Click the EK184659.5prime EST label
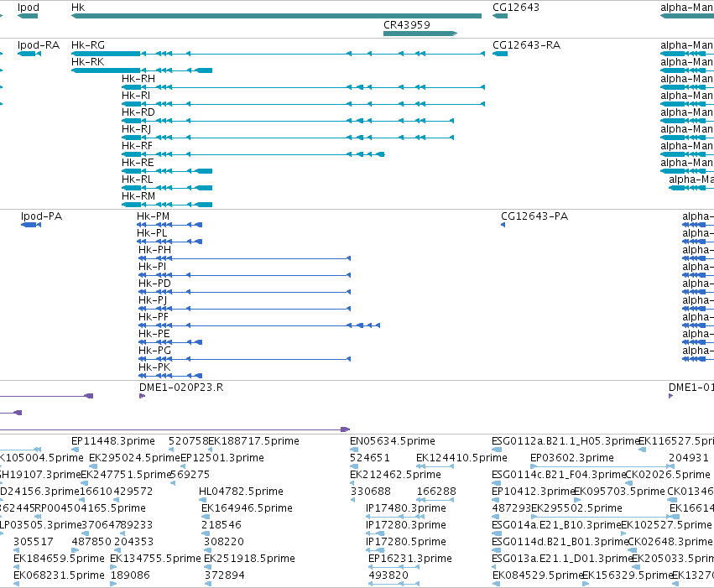The height and width of the screenshot is (588, 714). [59, 559]
